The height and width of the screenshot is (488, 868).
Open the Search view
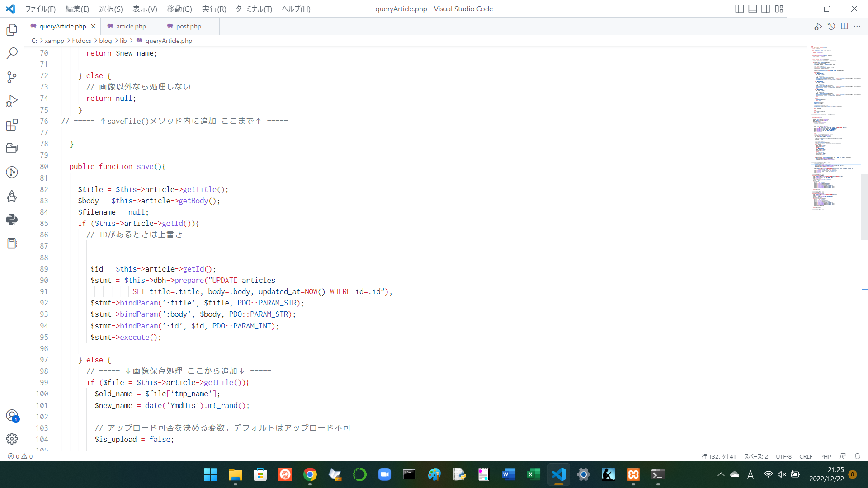12,53
